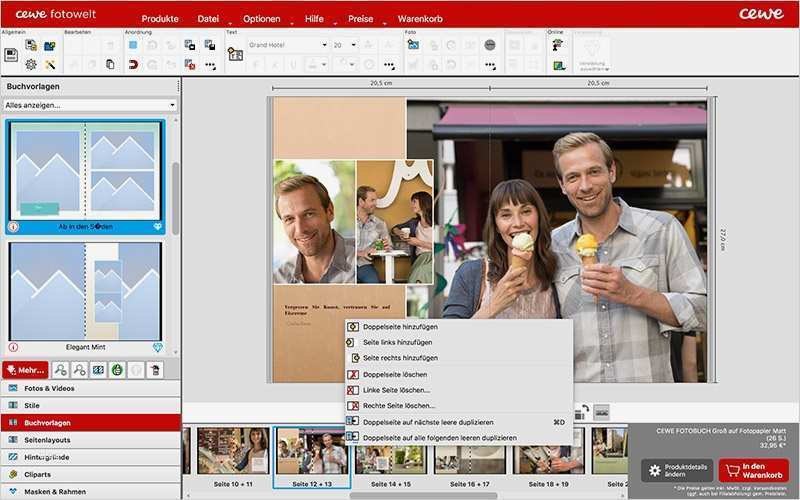Open settings gear in Allgemein group

(x=30, y=64)
